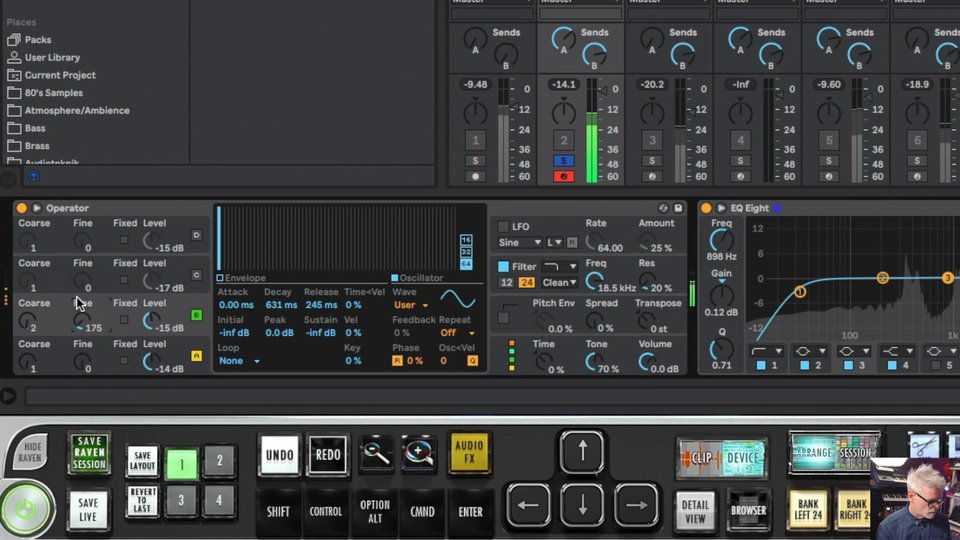The width and height of the screenshot is (960, 540).
Task: Solo track 2
Action: pyautogui.click(x=563, y=160)
